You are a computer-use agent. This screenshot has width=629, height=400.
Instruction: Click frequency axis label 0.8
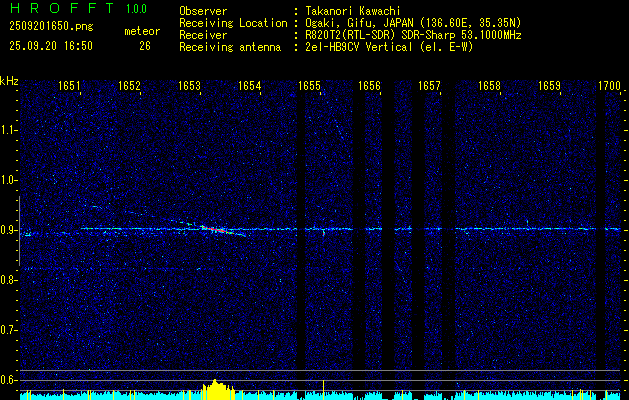[x=8, y=280]
